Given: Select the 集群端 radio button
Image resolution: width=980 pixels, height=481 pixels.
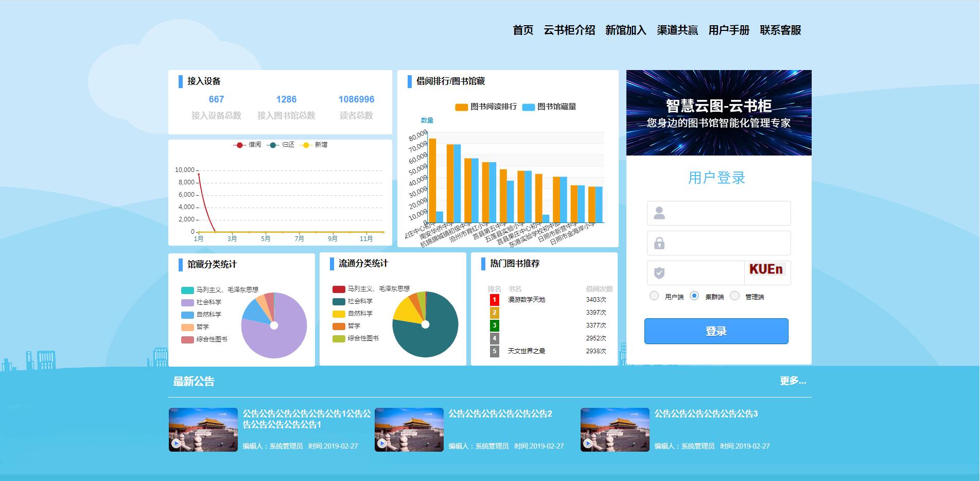Looking at the screenshot, I should [694, 296].
